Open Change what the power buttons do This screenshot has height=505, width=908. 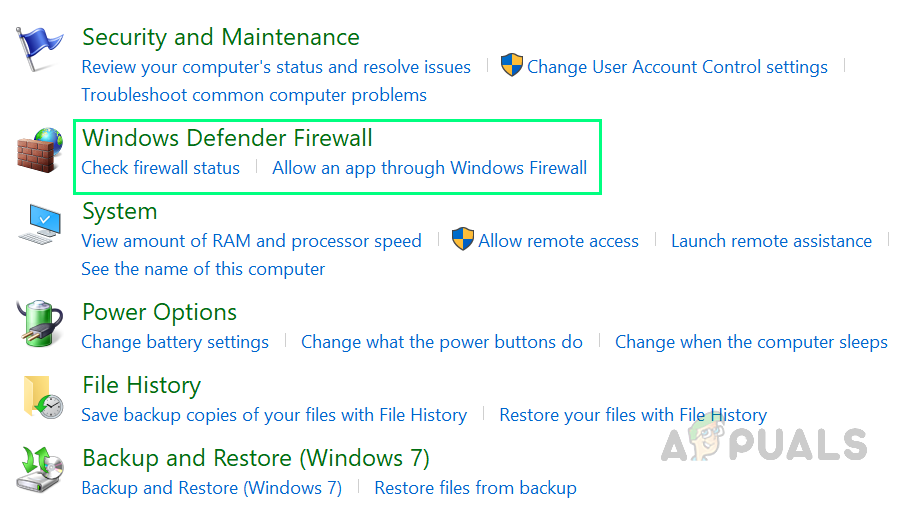[442, 342]
